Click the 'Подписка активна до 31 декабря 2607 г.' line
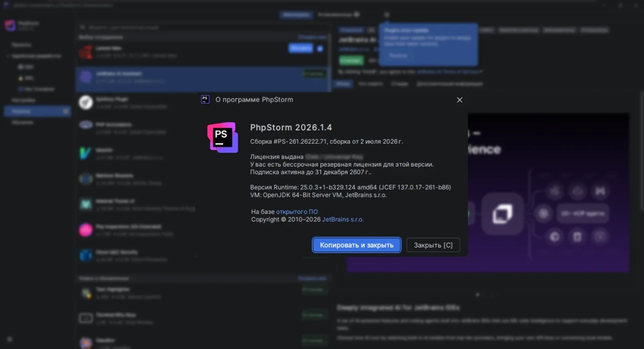Image resolution: width=644 pixels, height=349 pixels. 311,172
